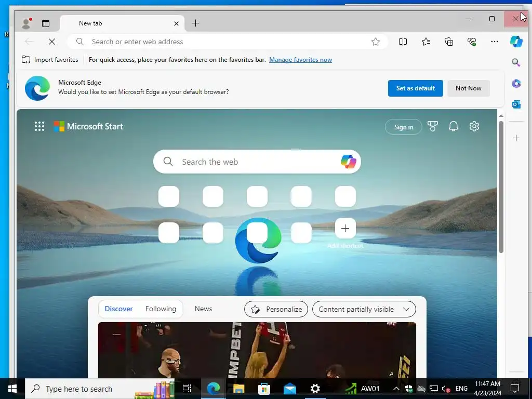Open the Rewards trophy icon
The height and width of the screenshot is (399, 532).
[x=432, y=126]
